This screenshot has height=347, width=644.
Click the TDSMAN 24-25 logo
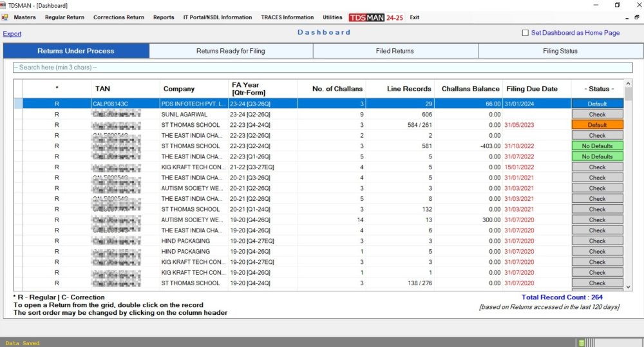click(x=376, y=17)
